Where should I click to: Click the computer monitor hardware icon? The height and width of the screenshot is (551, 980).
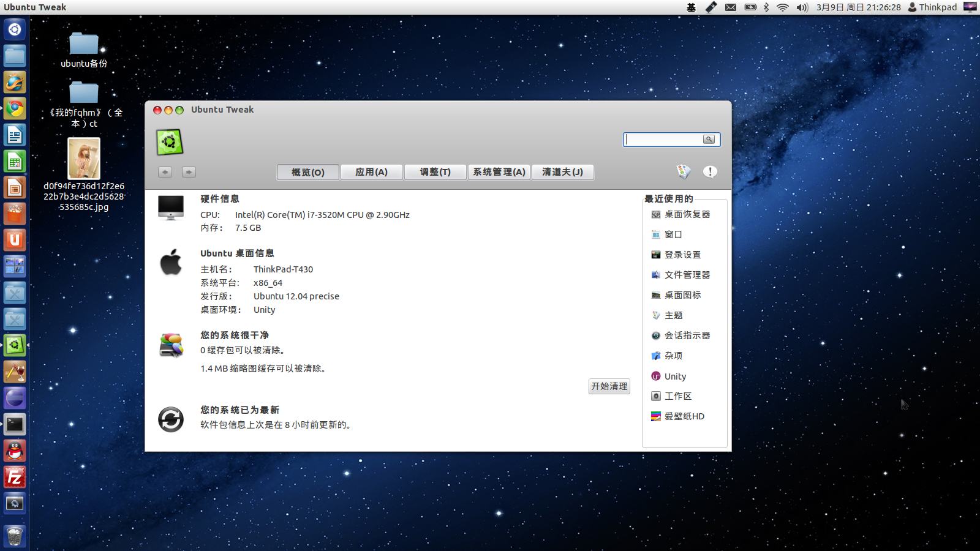pyautogui.click(x=171, y=208)
